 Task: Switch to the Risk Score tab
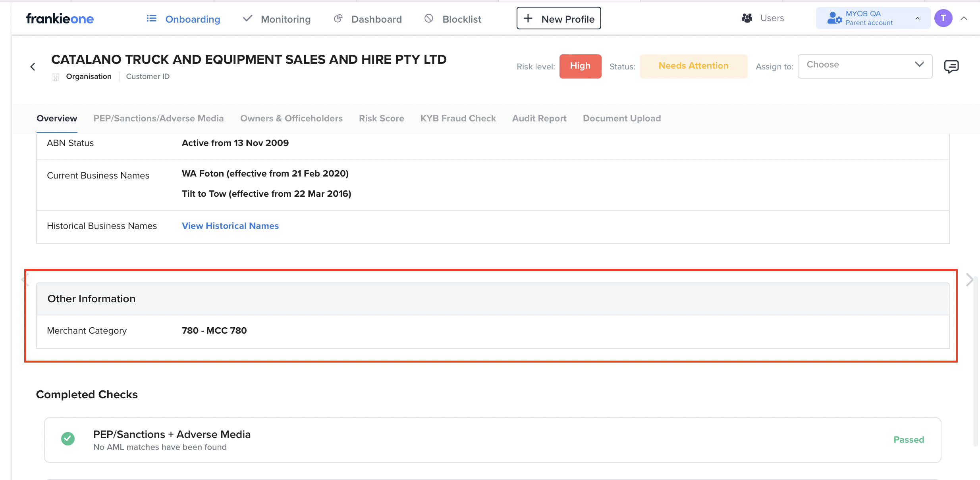pyautogui.click(x=381, y=118)
